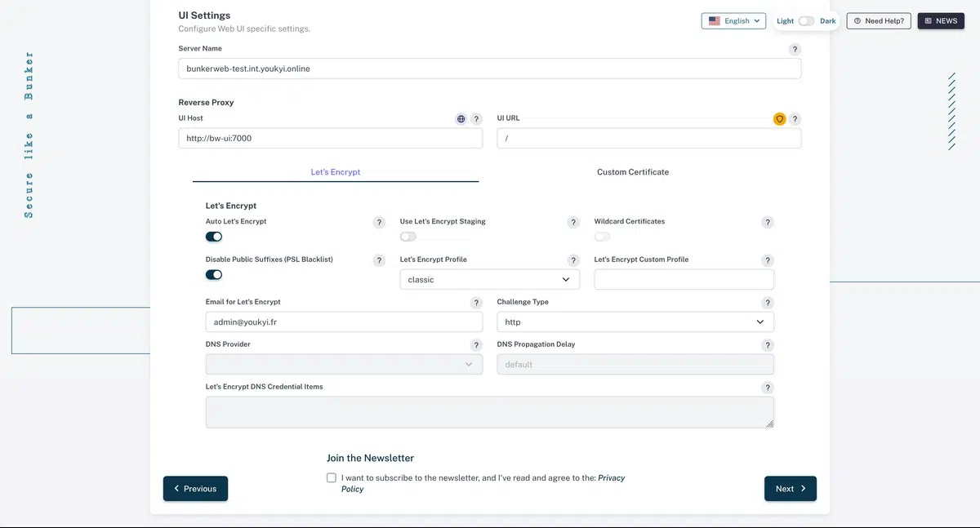
Task: Select the Let's Encrypt tab
Action: pos(335,172)
